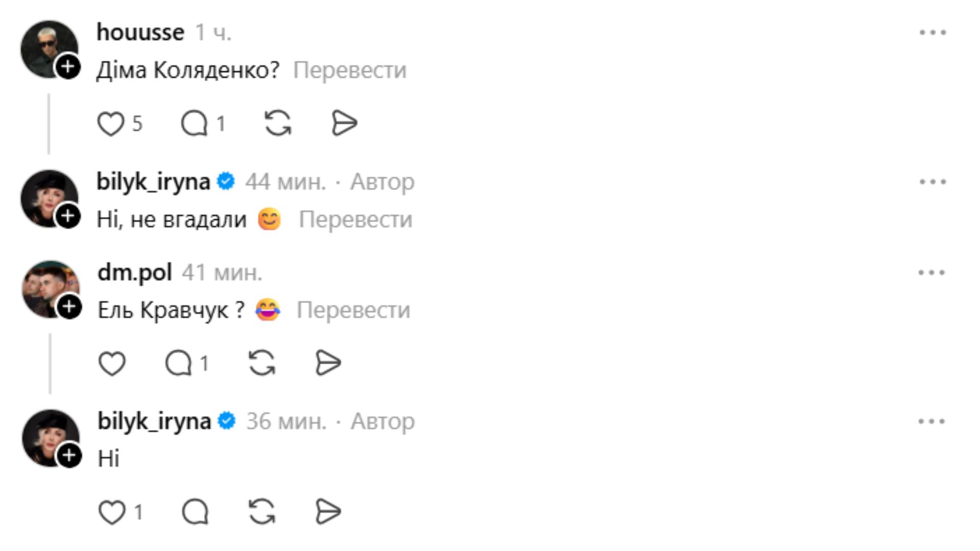Repost houusse's comment

[x=278, y=123]
